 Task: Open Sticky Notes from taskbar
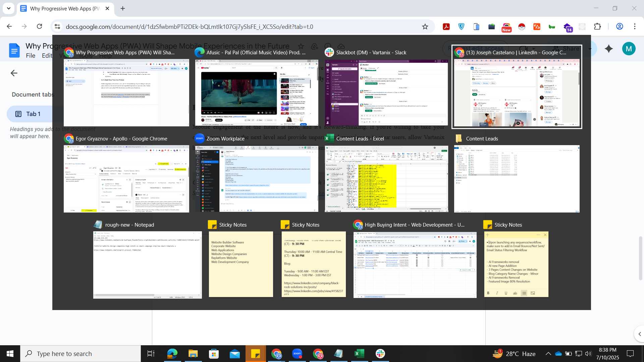click(256, 354)
